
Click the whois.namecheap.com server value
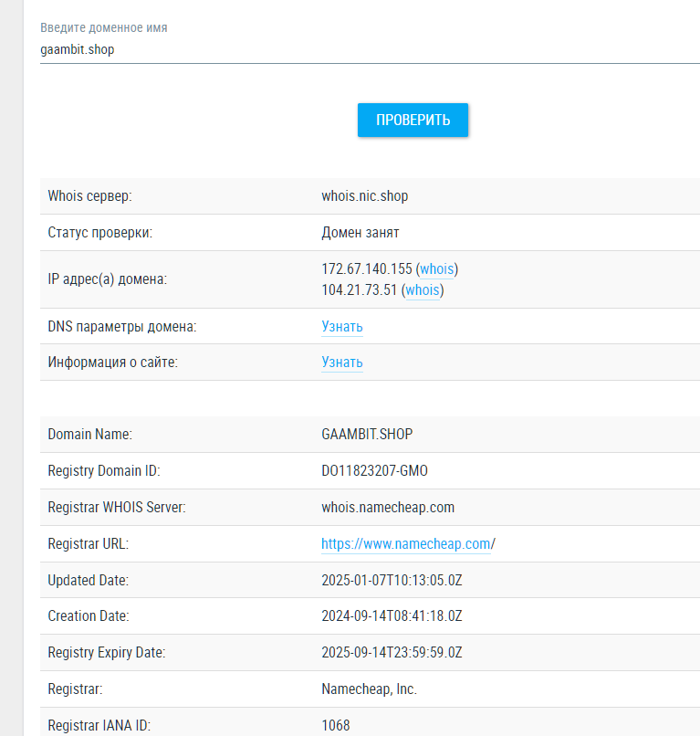tap(388, 507)
